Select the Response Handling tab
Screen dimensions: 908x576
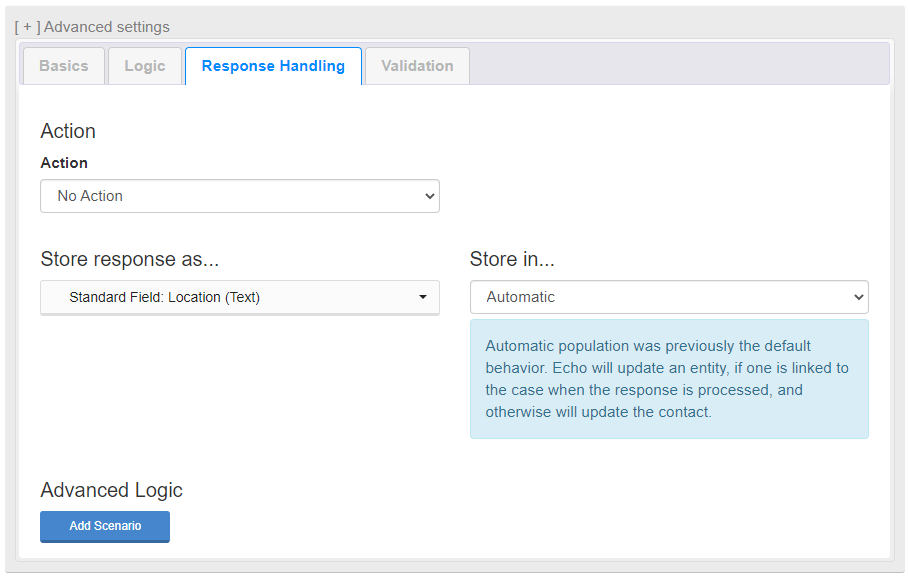273,66
